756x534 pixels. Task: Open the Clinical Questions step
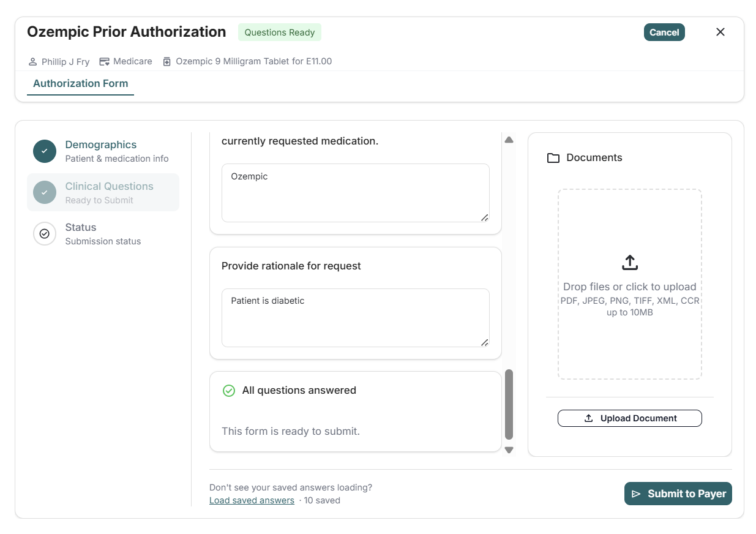[103, 192]
